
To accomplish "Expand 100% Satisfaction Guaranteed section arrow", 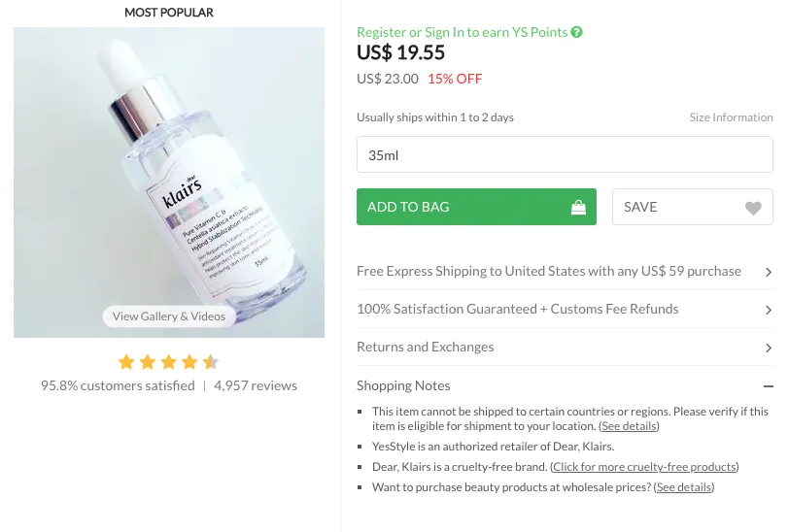I will pyautogui.click(x=769, y=310).
